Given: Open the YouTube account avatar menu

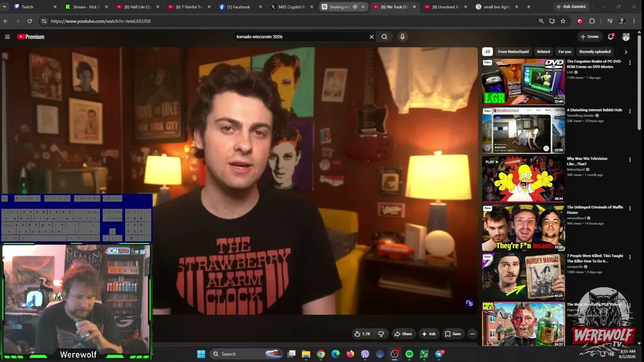Looking at the screenshot, I should point(626,37).
